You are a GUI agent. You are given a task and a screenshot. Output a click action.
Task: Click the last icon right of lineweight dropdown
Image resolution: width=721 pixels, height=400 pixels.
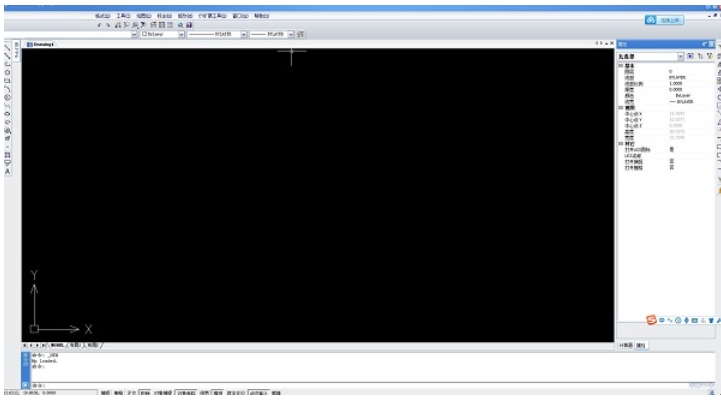click(301, 34)
